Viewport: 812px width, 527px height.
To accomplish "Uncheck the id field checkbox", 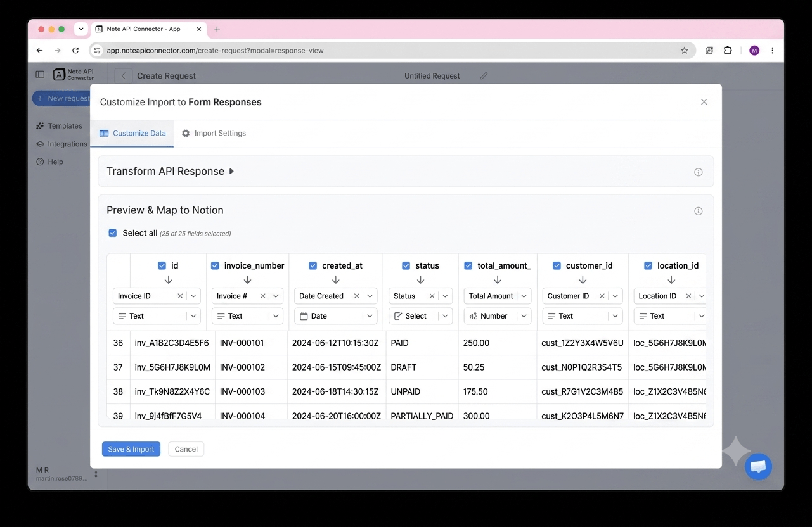I will pos(162,265).
